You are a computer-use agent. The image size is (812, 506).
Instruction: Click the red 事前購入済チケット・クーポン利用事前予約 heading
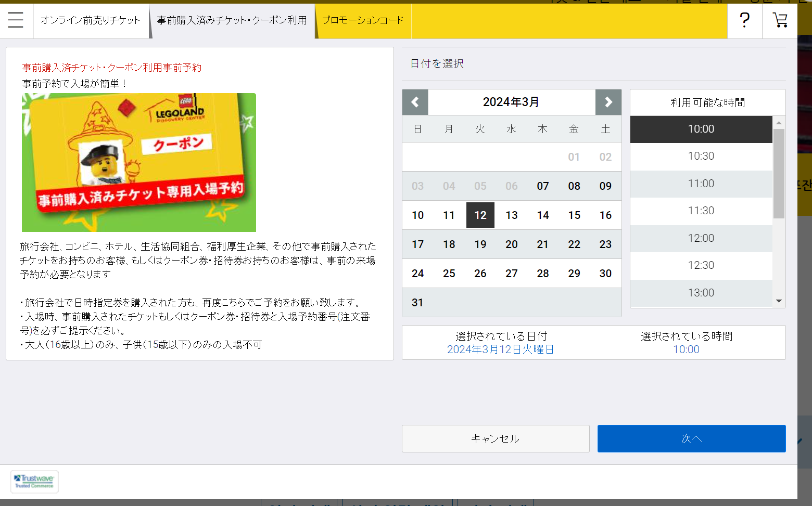[112, 67]
